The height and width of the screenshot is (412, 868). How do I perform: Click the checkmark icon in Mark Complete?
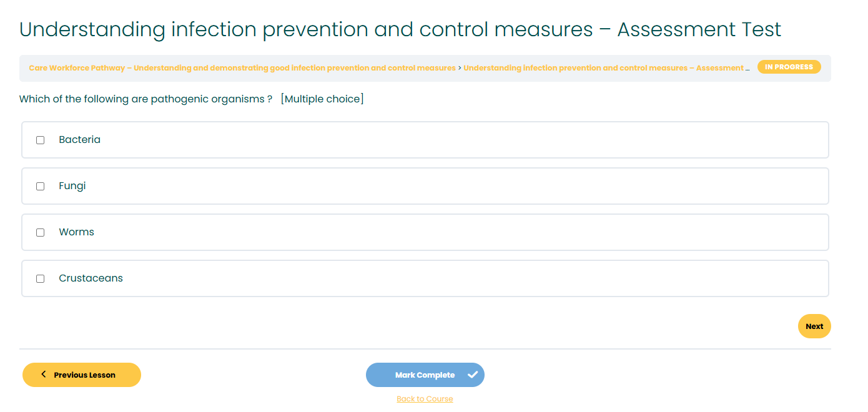473,375
